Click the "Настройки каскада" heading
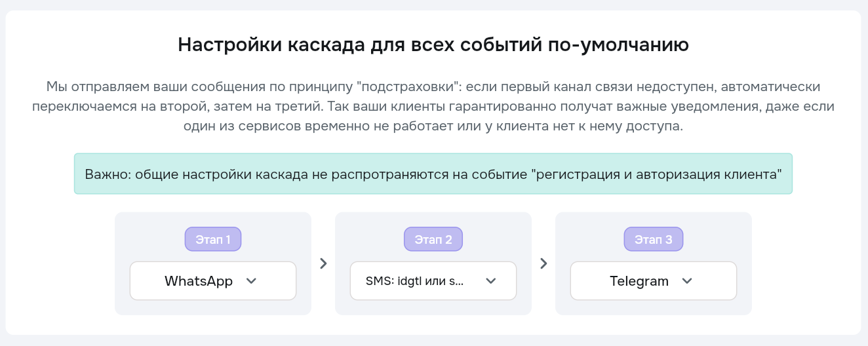This screenshot has height=346, width=868. click(x=433, y=45)
